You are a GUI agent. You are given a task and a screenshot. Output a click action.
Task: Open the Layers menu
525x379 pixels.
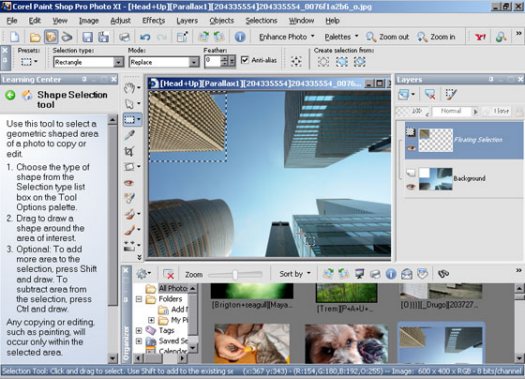[x=187, y=21]
